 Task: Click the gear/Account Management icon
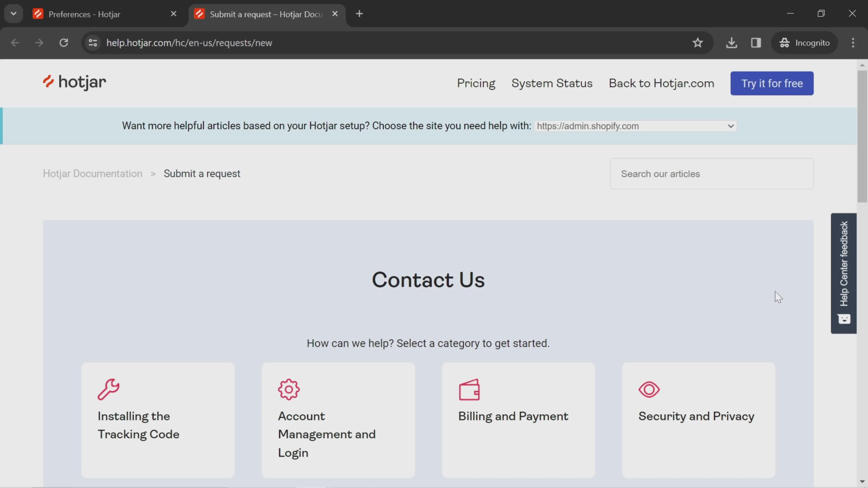pyautogui.click(x=288, y=389)
